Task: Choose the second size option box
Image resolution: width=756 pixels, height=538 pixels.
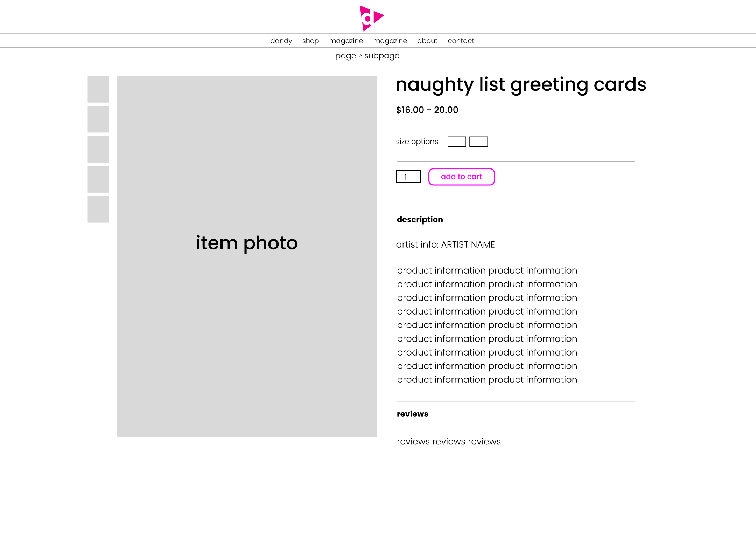Action: (x=478, y=142)
